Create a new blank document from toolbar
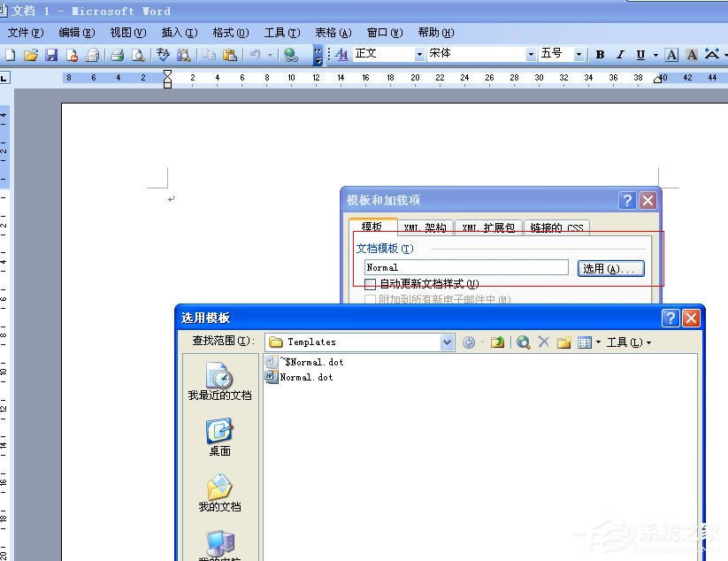Image resolution: width=728 pixels, height=561 pixels. click(10, 55)
